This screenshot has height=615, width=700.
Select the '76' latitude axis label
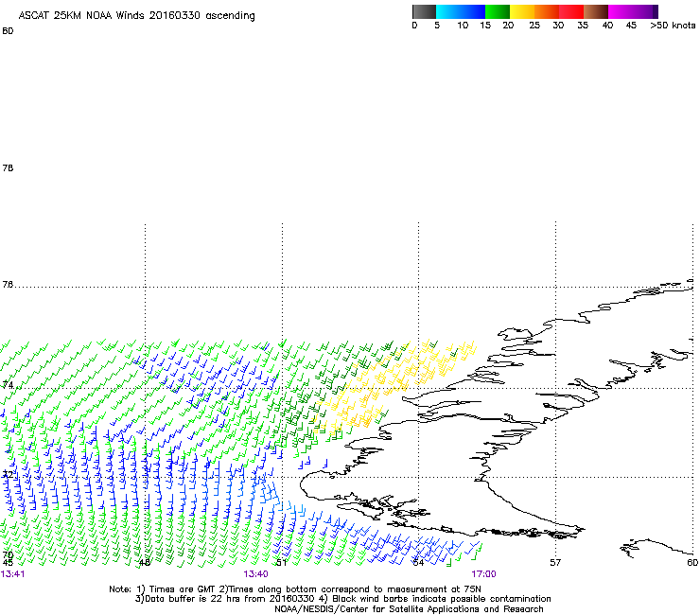click(x=8, y=285)
